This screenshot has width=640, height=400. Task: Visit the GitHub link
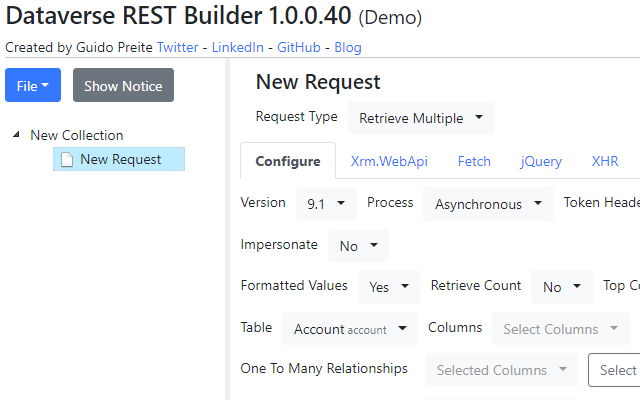coord(299,47)
